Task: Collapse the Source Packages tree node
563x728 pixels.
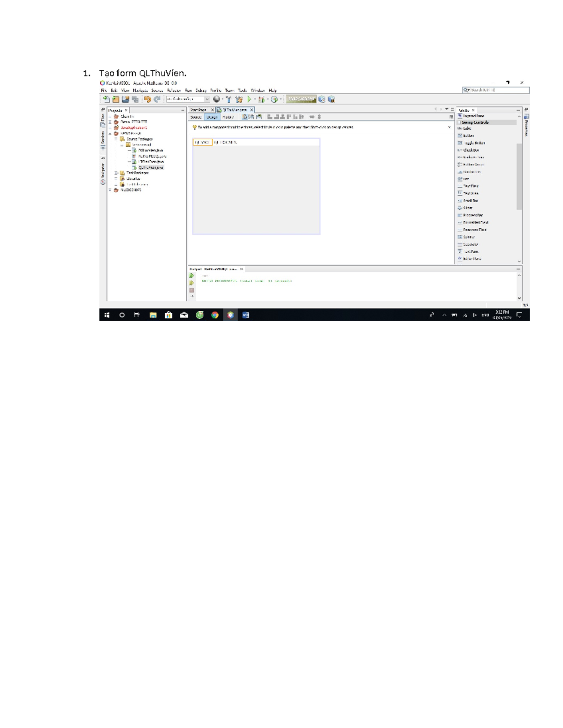Action: [x=116, y=139]
